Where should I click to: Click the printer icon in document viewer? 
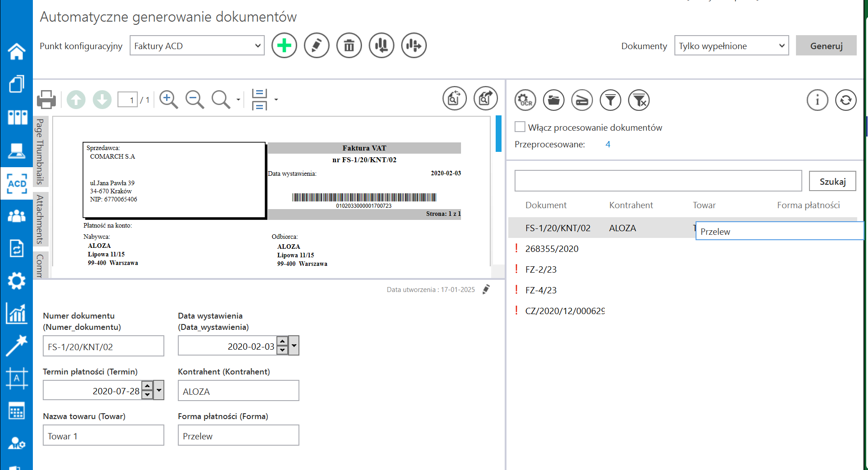click(x=46, y=99)
